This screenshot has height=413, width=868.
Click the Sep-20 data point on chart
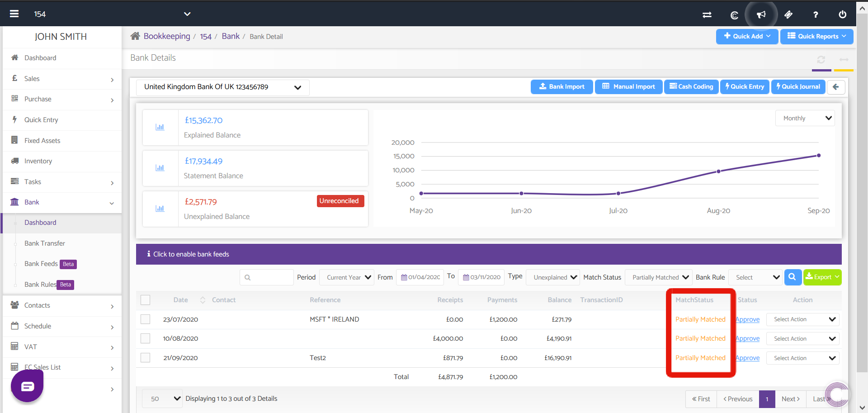pos(819,156)
